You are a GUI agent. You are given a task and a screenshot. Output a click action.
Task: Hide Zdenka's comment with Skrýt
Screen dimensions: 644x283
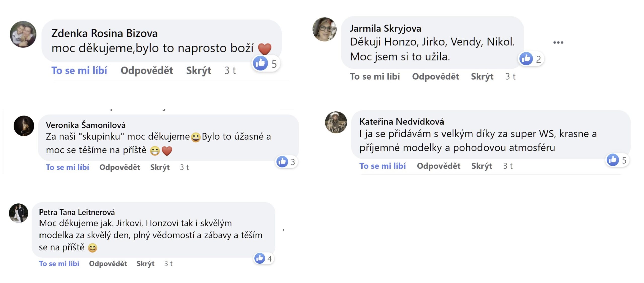(198, 70)
